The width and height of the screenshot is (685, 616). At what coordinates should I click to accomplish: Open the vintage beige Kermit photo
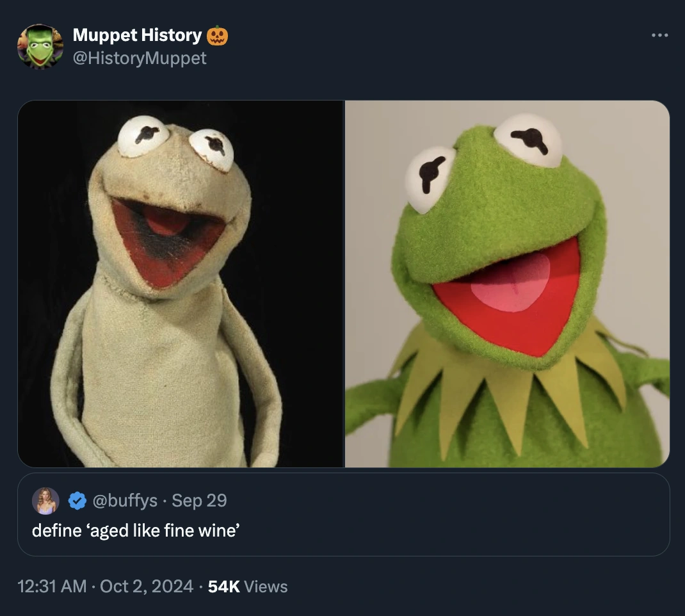(x=181, y=284)
